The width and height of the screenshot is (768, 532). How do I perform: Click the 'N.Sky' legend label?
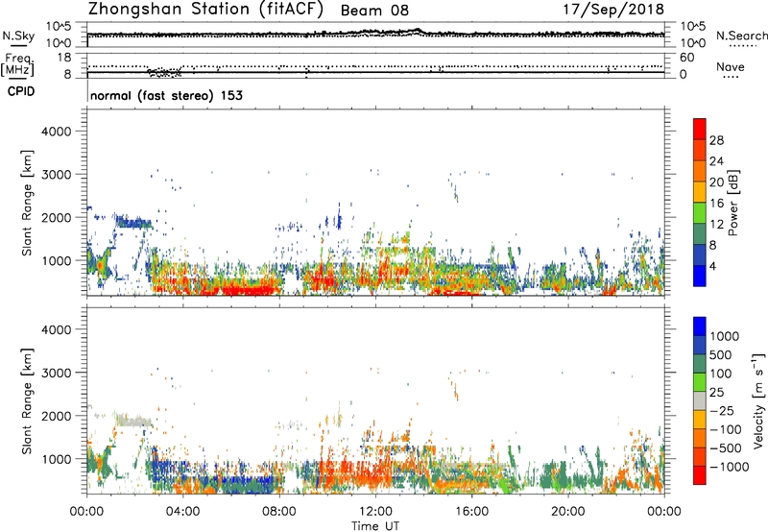(x=18, y=36)
